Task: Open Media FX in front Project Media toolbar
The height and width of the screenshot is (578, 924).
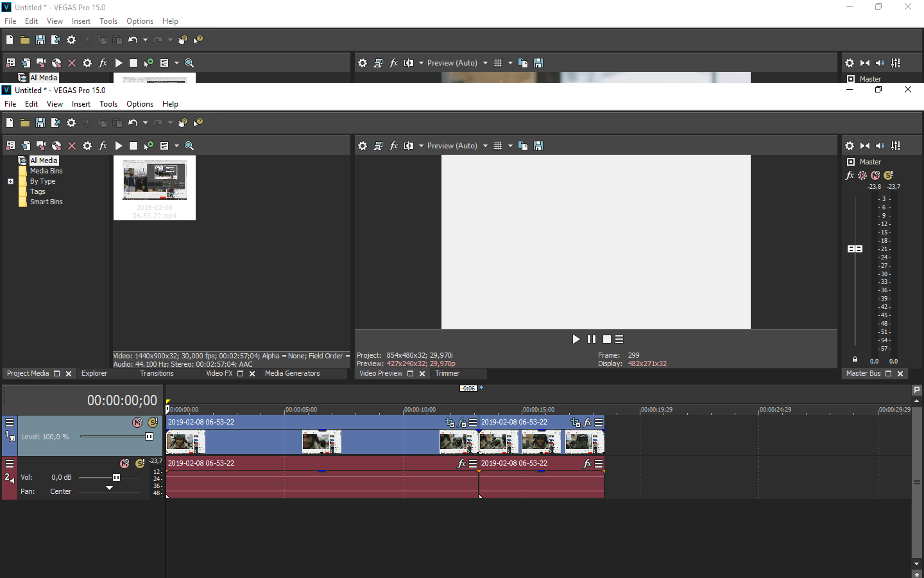Action: pyautogui.click(x=103, y=146)
